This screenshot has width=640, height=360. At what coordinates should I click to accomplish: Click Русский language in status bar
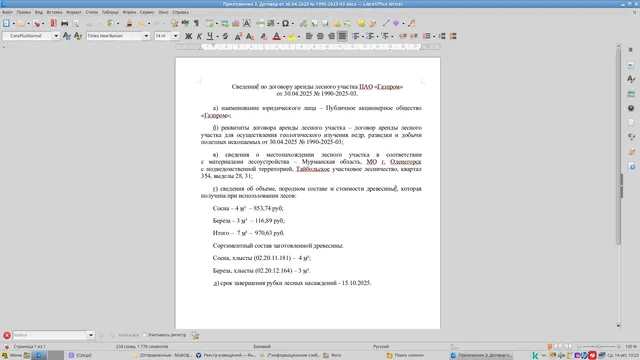[x=380, y=347]
